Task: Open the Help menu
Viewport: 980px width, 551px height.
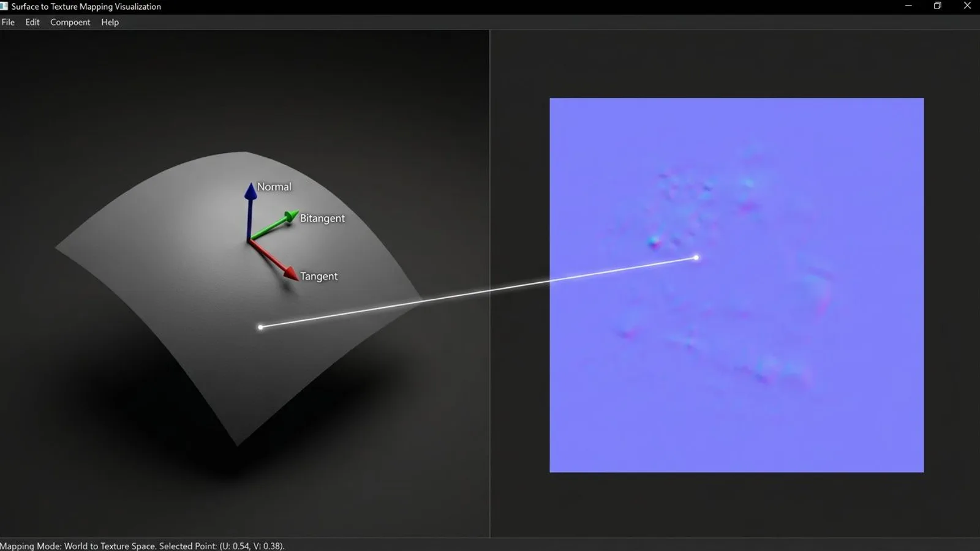Action: pos(110,22)
